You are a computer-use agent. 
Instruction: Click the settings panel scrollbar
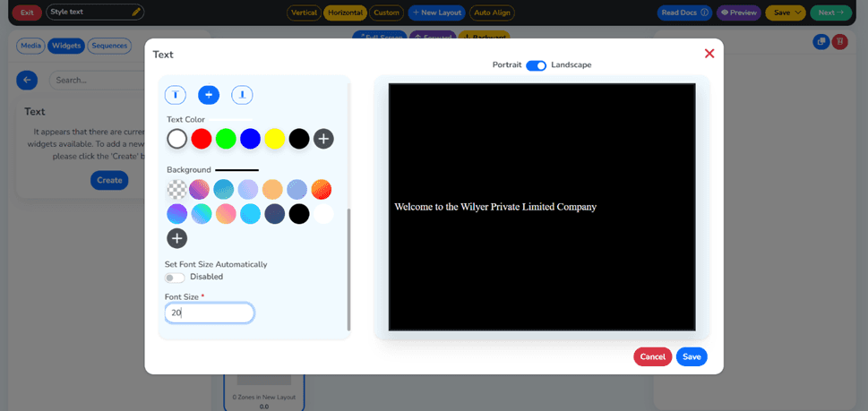348,270
